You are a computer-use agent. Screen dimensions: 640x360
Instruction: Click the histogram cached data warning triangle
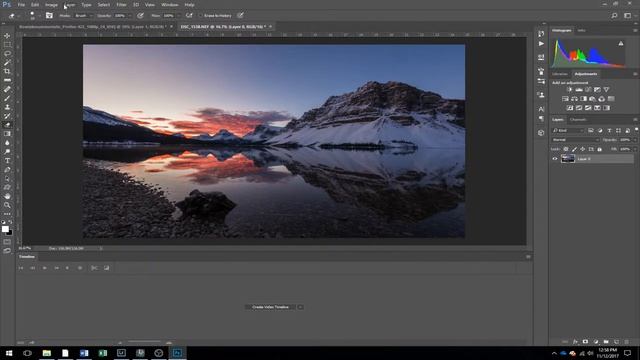coord(621,43)
